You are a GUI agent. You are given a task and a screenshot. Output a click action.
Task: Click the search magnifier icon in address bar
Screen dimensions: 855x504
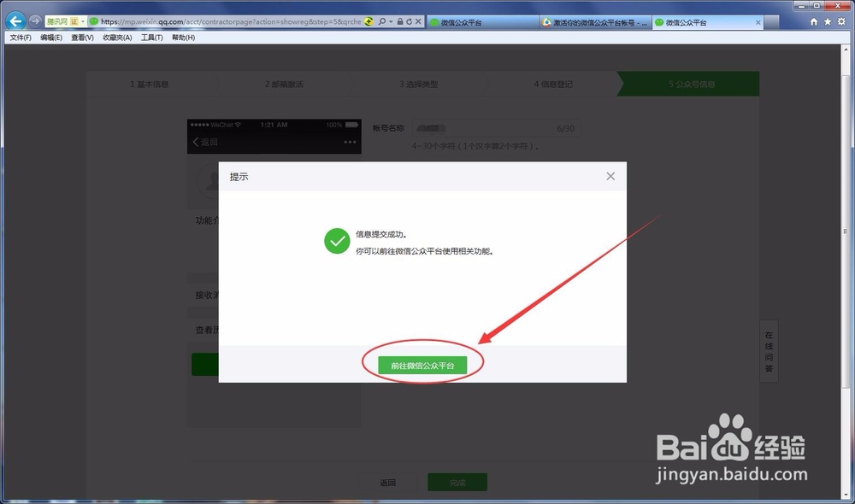click(381, 21)
